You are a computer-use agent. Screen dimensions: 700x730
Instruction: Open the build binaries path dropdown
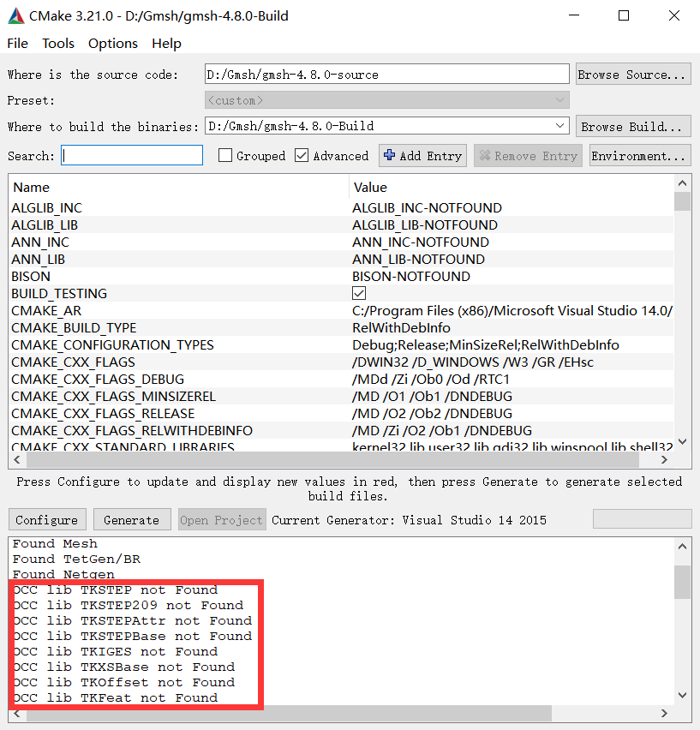pyautogui.click(x=560, y=125)
